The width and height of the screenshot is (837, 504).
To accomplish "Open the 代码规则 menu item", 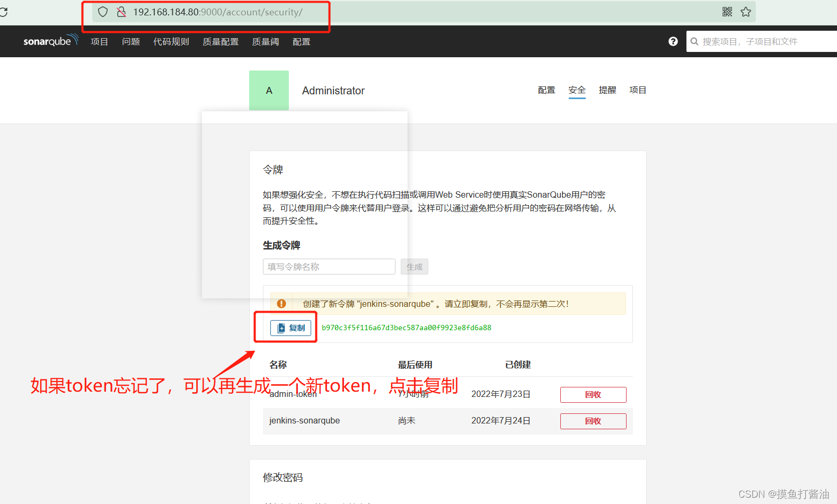I will click(x=171, y=41).
